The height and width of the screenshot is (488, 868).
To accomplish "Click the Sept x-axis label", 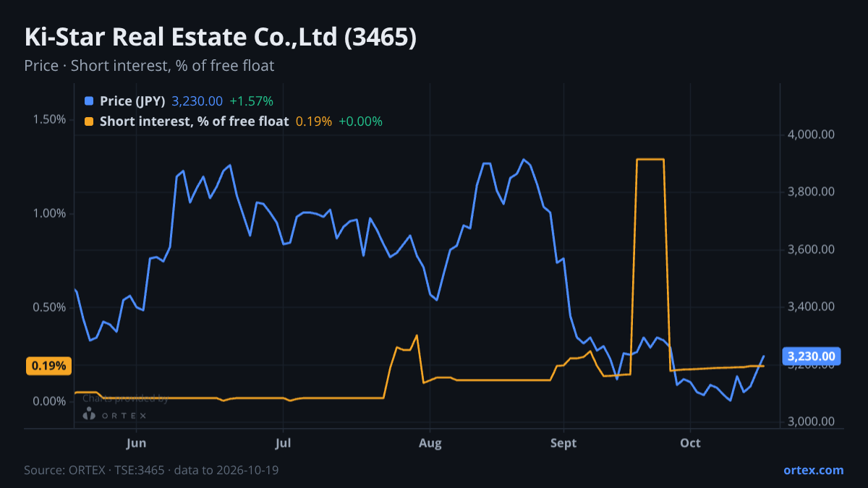I will 563,443.
